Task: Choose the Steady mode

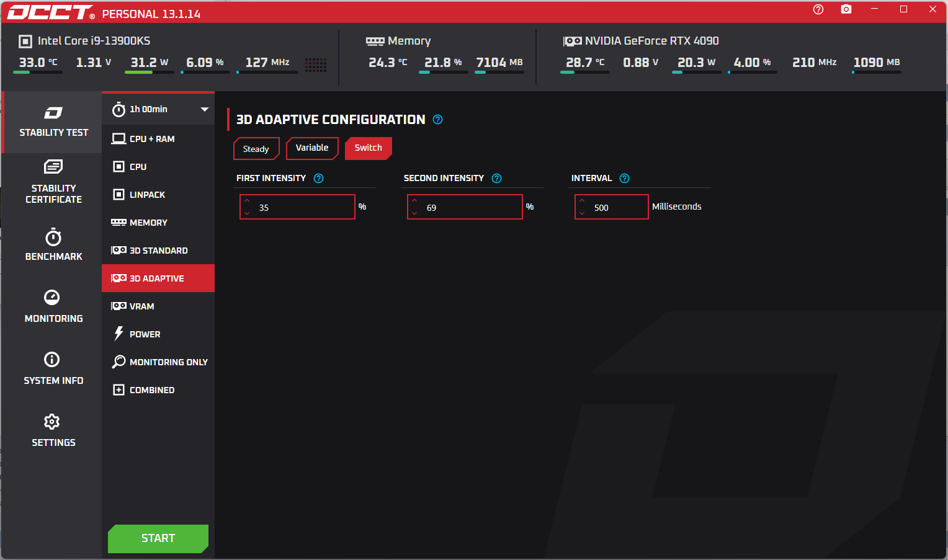Action: coord(256,149)
